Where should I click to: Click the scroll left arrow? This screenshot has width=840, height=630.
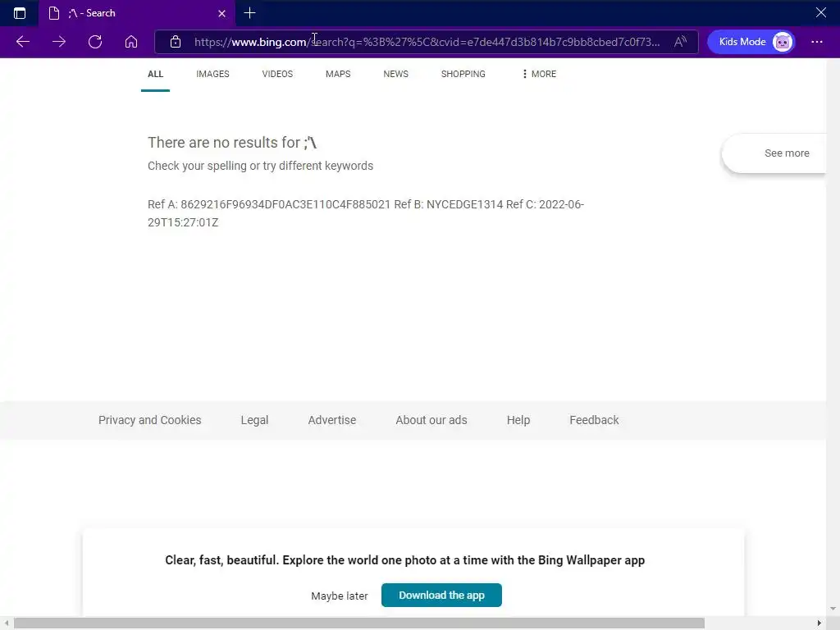pyautogui.click(x=6, y=623)
